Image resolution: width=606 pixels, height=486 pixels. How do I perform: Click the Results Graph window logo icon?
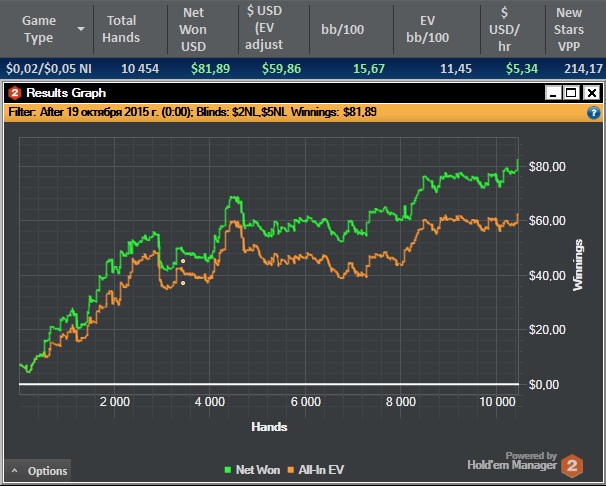pyautogui.click(x=15, y=93)
